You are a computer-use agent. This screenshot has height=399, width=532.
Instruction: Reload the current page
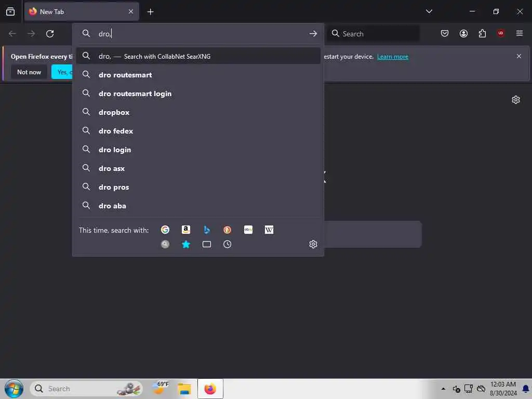(x=50, y=34)
